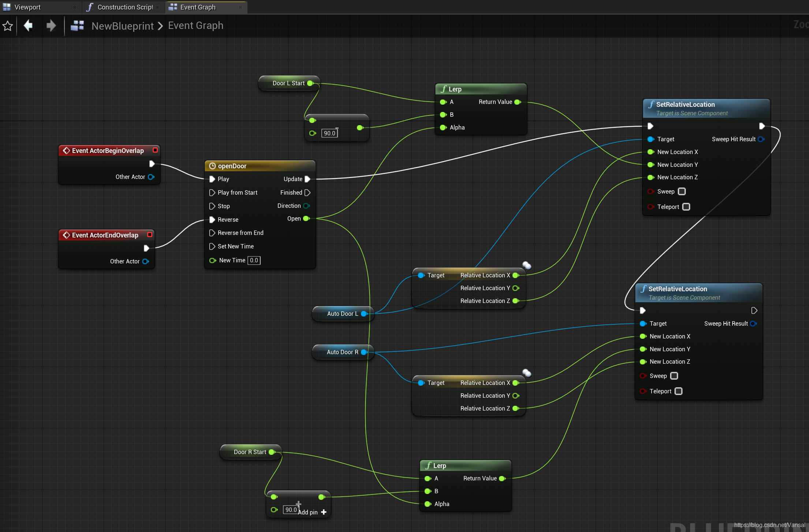The image size is (809, 532).
Task: Click NewBlueprint in the breadcrumb
Action: point(123,26)
